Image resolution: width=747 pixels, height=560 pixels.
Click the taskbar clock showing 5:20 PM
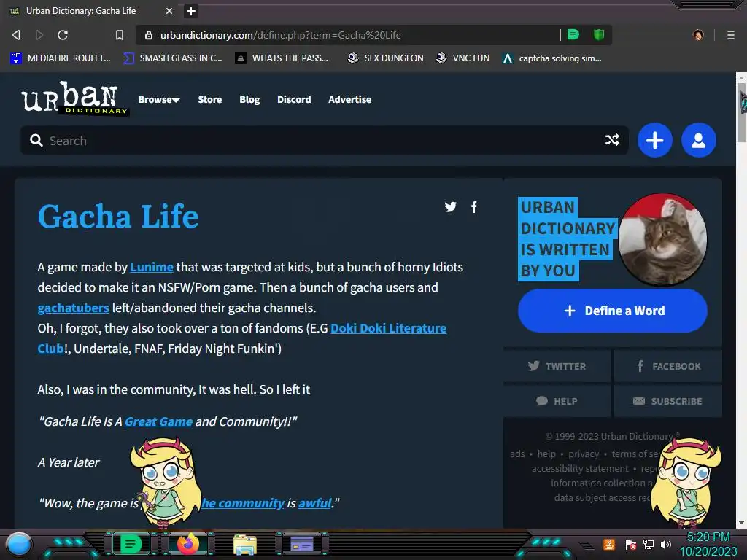pyautogui.click(x=708, y=537)
